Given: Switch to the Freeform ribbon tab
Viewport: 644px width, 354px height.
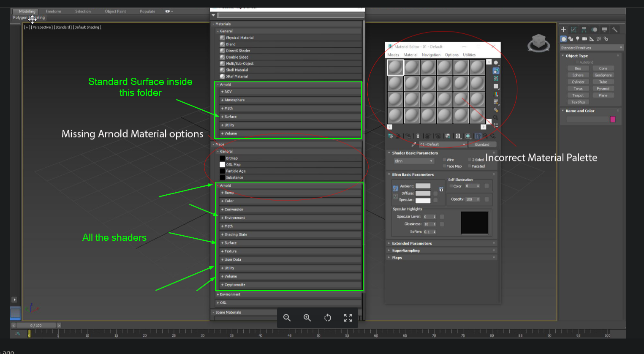Looking at the screenshot, I should pyautogui.click(x=53, y=11).
